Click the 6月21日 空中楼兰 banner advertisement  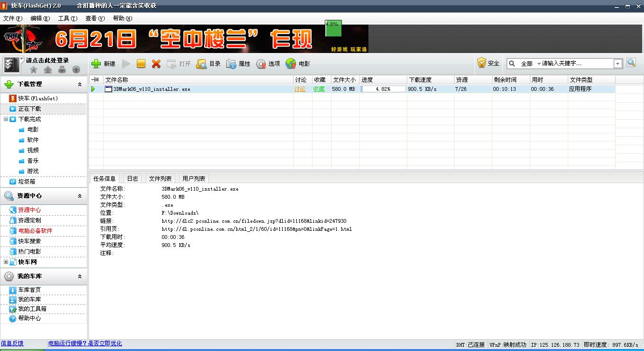click(184, 39)
